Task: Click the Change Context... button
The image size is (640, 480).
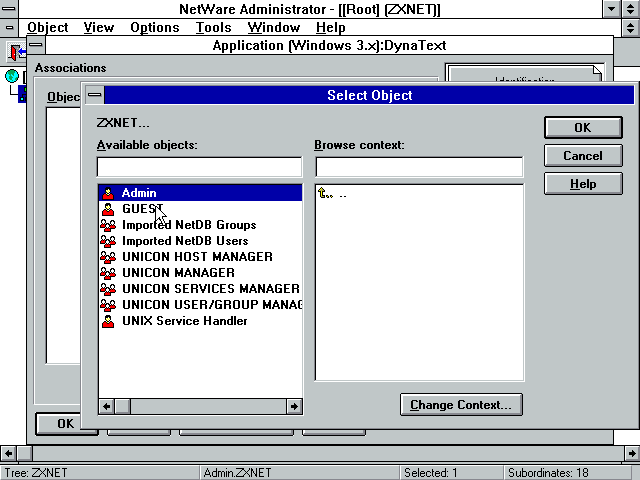Action: (461, 404)
